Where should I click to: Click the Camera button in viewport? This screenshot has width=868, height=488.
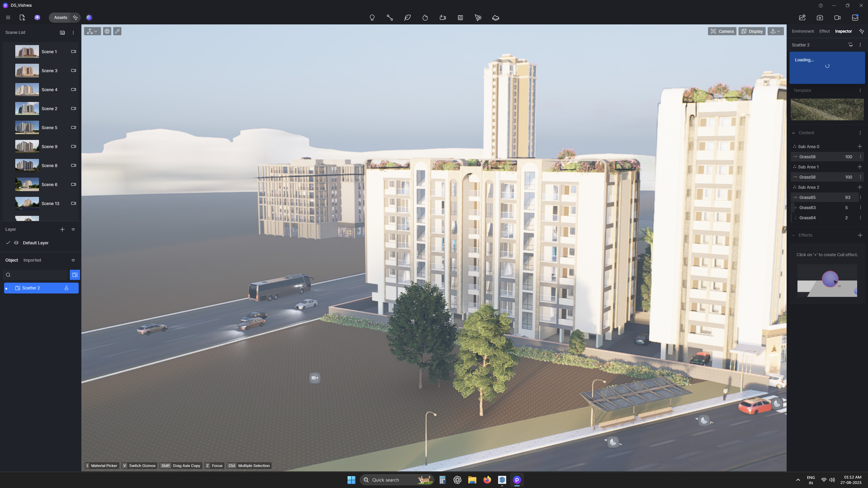tap(722, 31)
